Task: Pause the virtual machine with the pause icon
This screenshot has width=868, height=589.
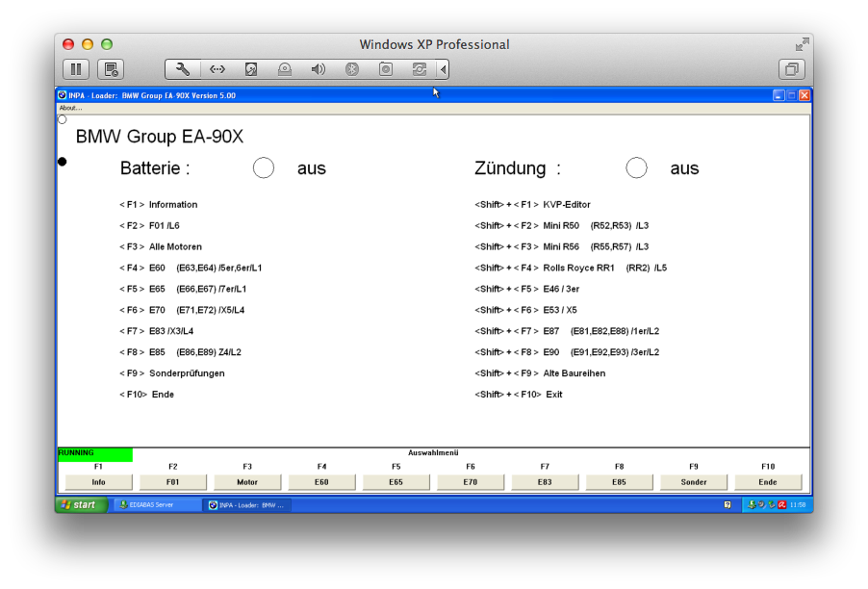Action: click(76, 69)
